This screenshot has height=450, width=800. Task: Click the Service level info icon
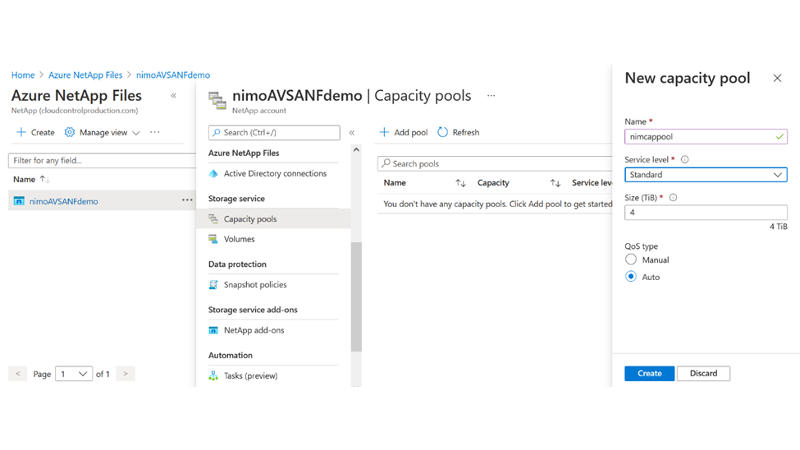click(x=685, y=159)
